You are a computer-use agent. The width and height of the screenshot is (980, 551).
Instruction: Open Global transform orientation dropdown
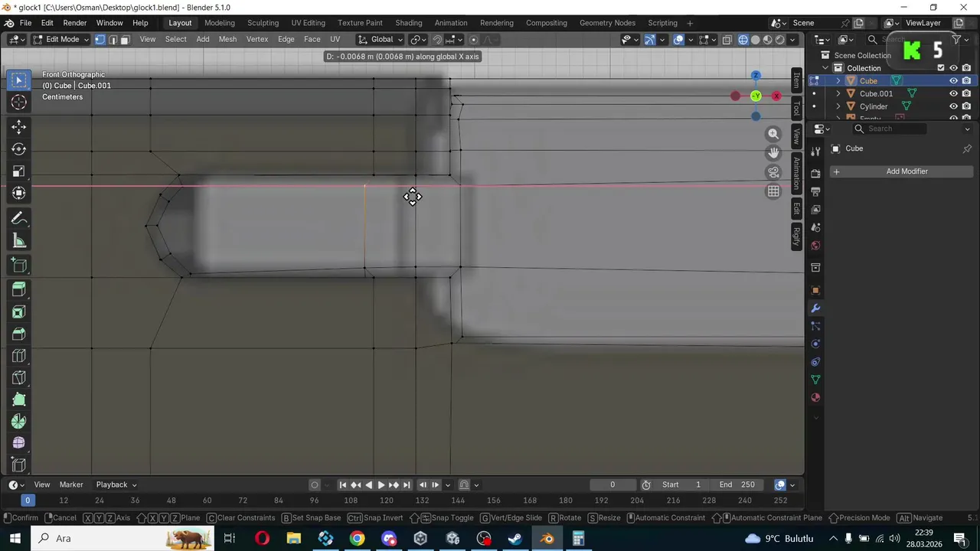coord(381,39)
